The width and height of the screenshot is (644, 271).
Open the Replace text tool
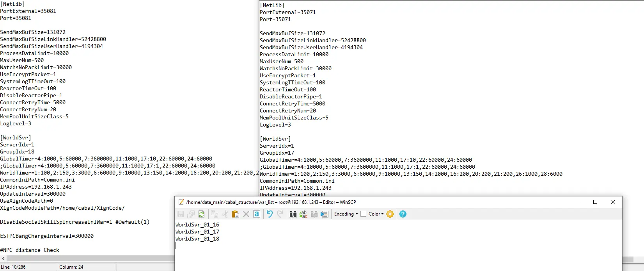point(303,214)
